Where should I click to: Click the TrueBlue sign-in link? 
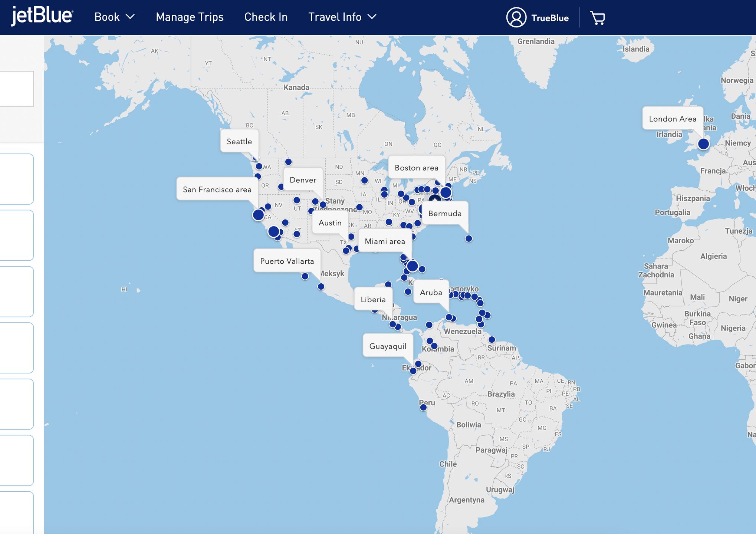(549, 18)
